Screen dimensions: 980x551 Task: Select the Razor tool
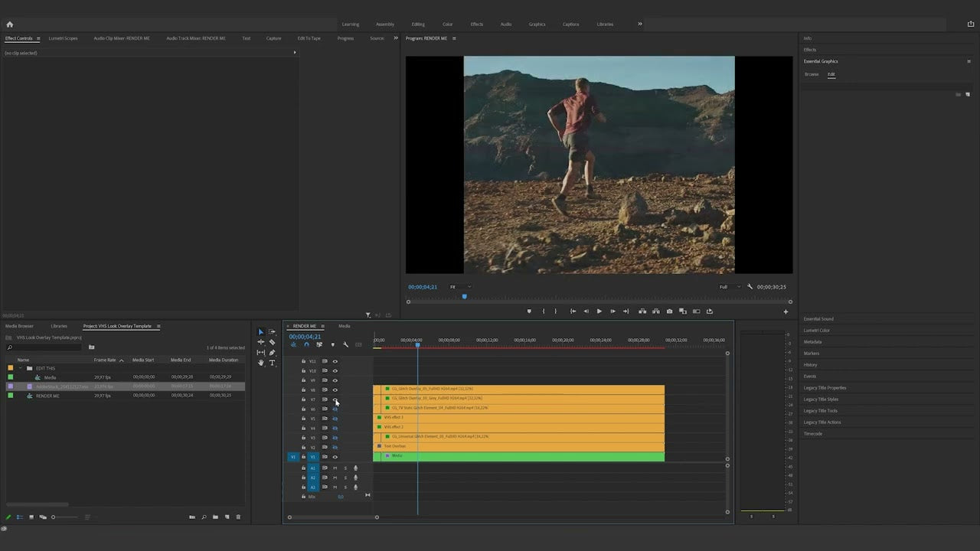[x=272, y=342]
